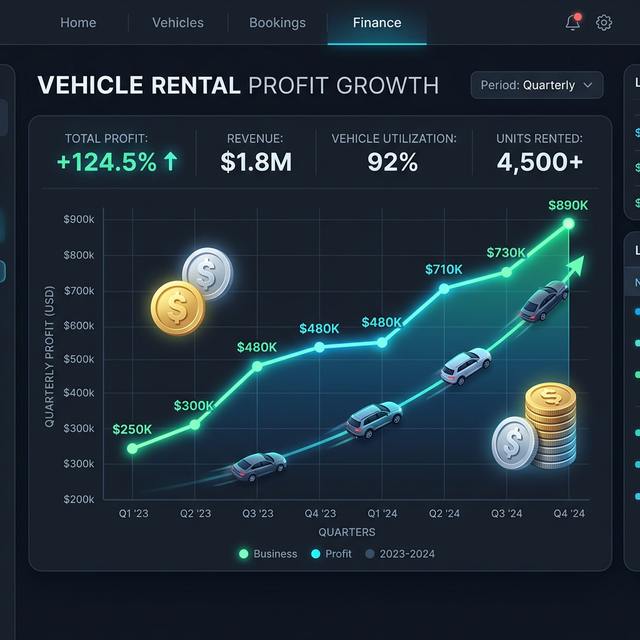The width and height of the screenshot is (640, 640).
Task: Click the green up-arrow beside +124.5%
Action: [171, 162]
